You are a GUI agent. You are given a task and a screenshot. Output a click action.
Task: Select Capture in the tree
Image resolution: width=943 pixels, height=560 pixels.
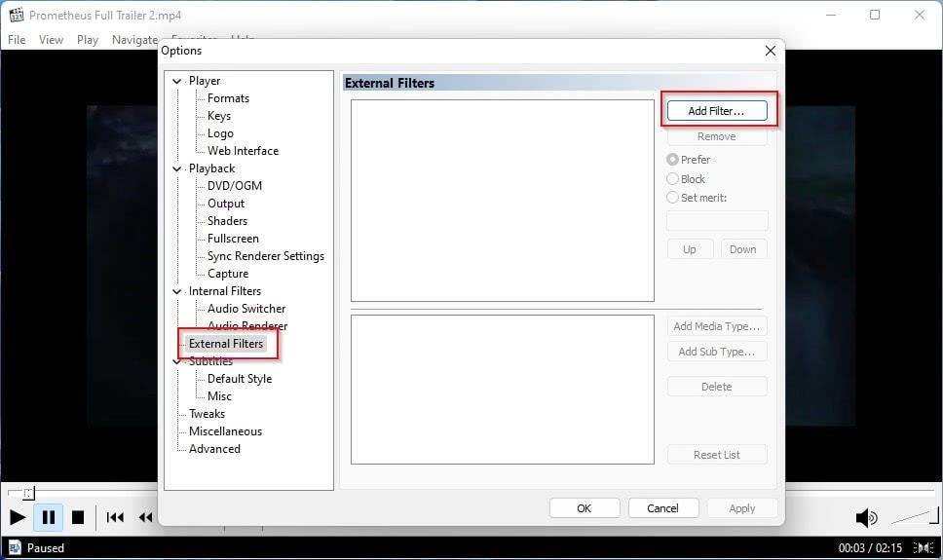pyautogui.click(x=228, y=273)
